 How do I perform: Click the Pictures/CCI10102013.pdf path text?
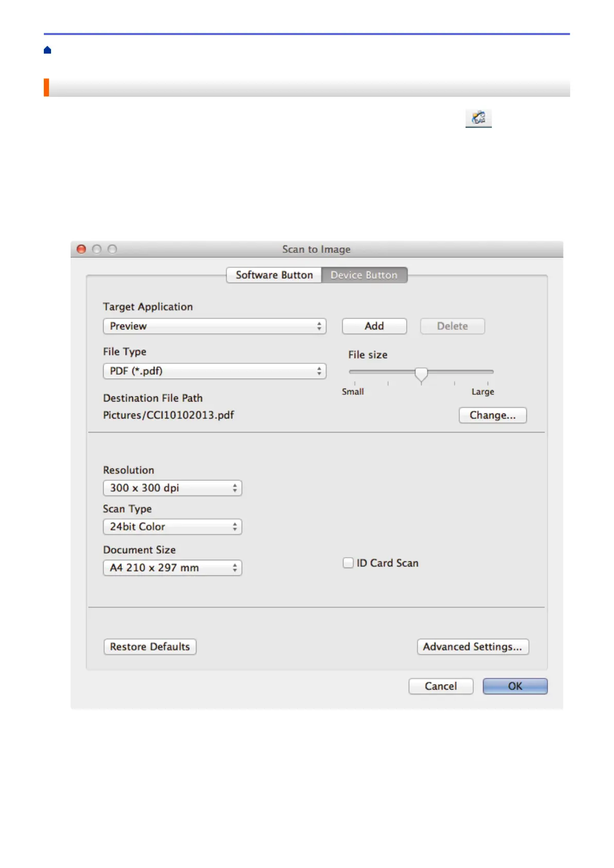coord(169,415)
